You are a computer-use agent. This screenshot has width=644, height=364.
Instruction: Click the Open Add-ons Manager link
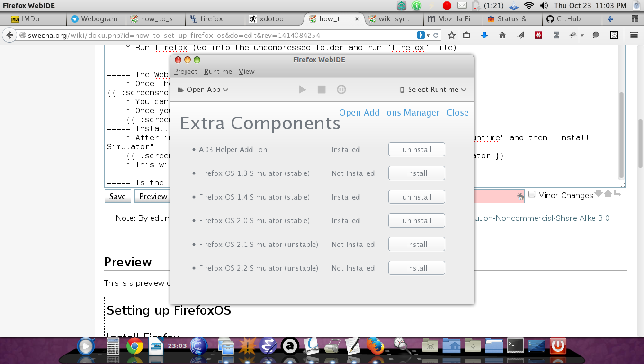pos(389,113)
